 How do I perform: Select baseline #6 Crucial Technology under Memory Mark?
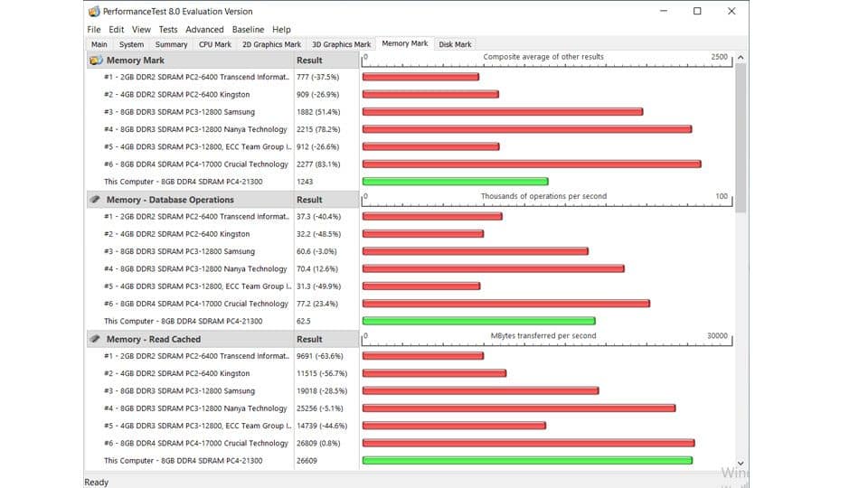click(x=196, y=164)
